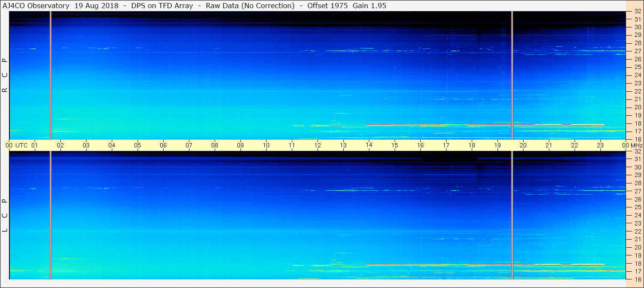Select hour '23' on the UTC axis

click(x=600, y=145)
